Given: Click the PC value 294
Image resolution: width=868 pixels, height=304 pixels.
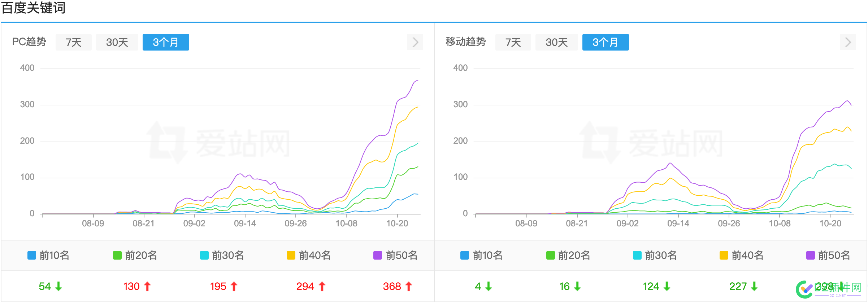Looking at the screenshot, I should click(x=305, y=286).
